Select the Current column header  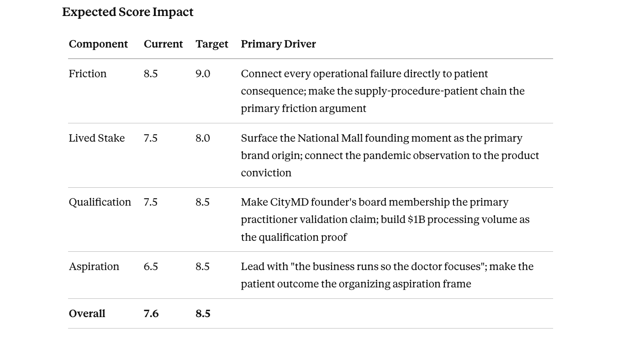coord(163,44)
